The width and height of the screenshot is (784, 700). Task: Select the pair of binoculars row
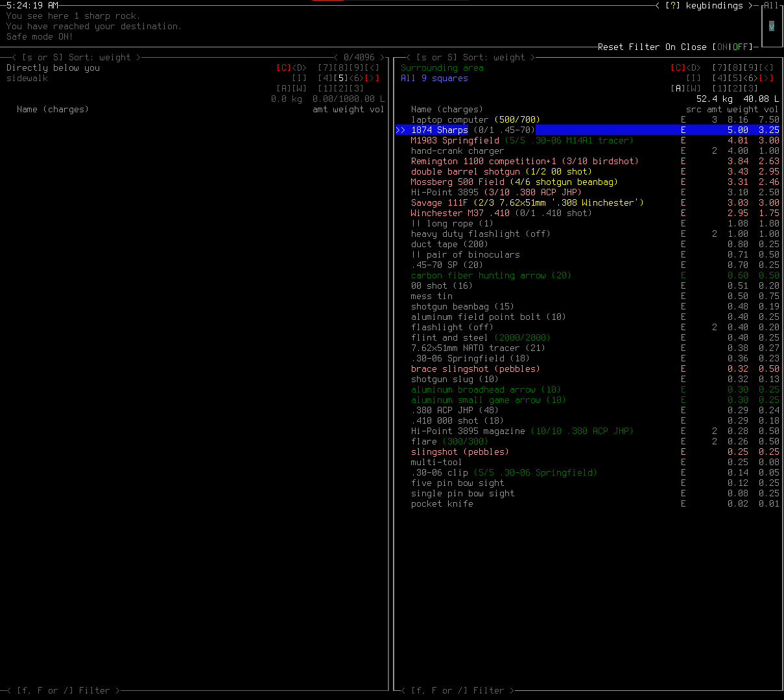coord(588,254)
